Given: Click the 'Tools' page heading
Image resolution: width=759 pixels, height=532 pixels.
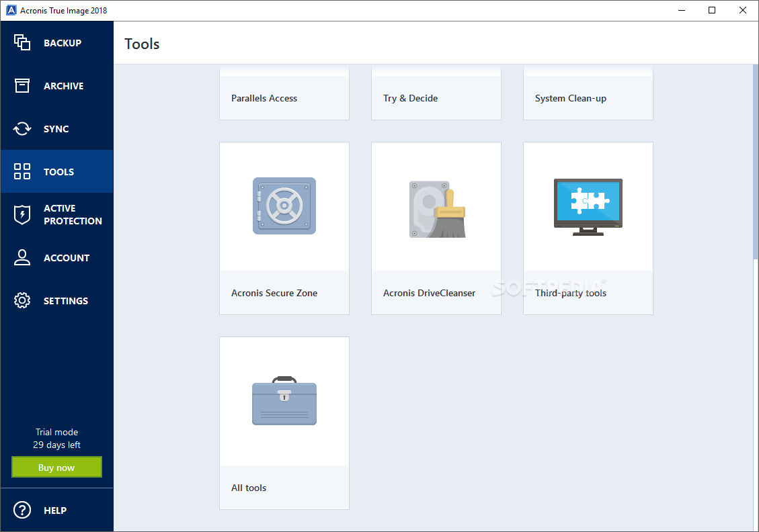Looking at the screenshot, I should (x=142, y=44).
